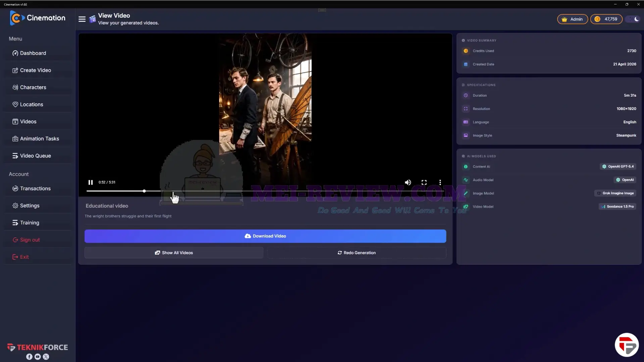Image resolution: width=644 pixels, height=362 pixels.
Task: Click the Credits Used coin icon
Action: tap(465, 51)
